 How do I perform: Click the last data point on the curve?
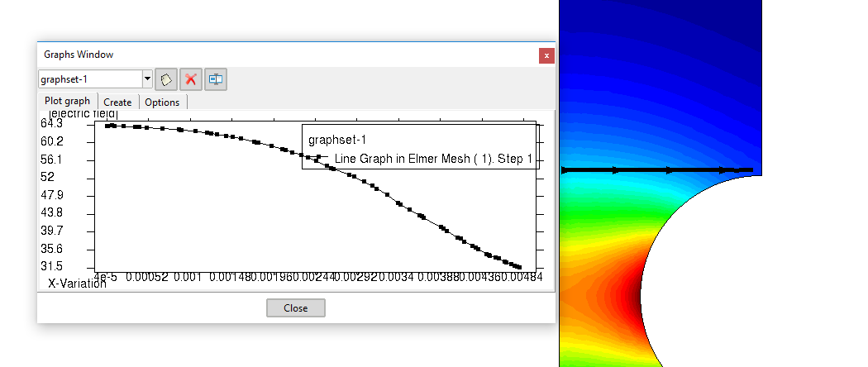pos(519,267)
